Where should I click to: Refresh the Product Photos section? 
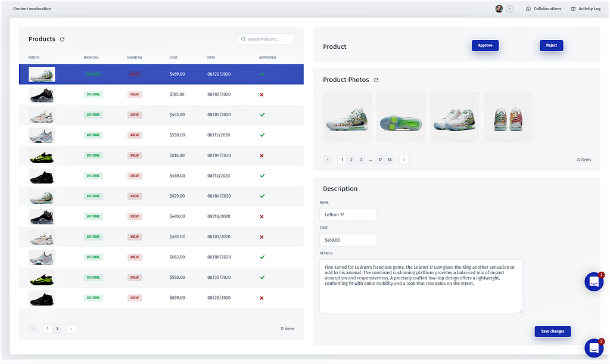click(x=376, y=80)
